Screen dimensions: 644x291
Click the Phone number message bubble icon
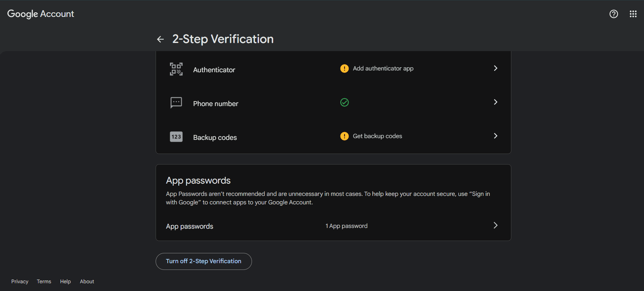point(176,103)
